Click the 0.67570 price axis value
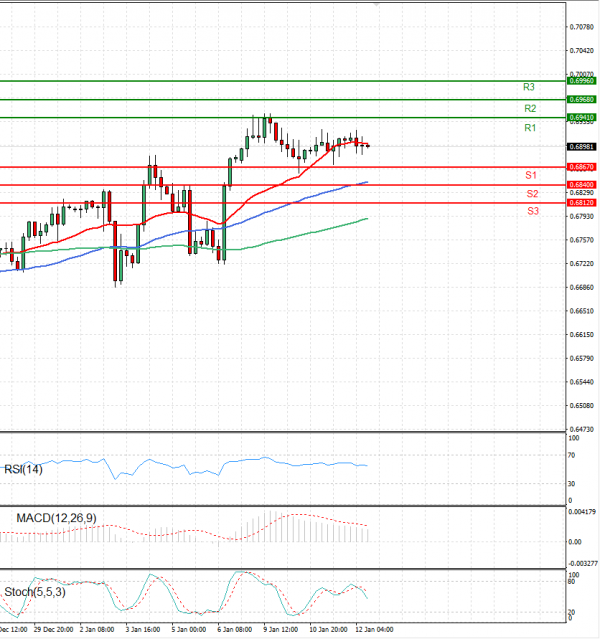600x639 pixels. 582,240
